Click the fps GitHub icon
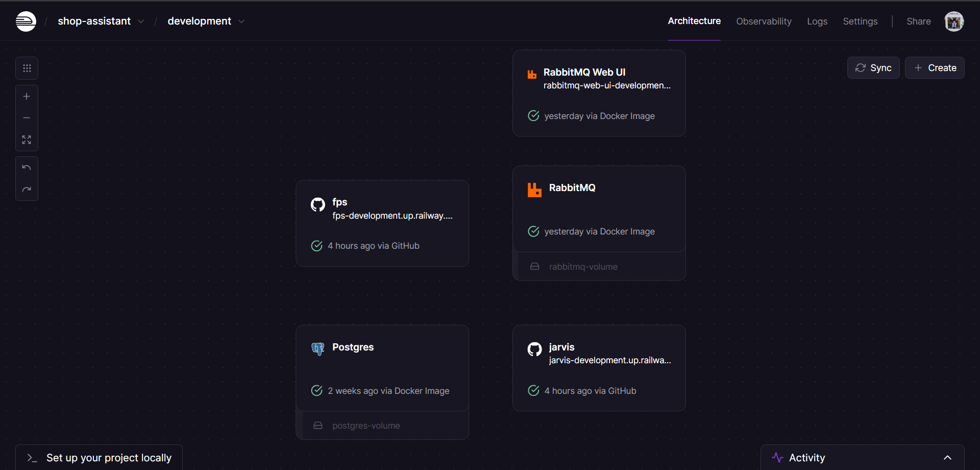 (x=318, y=204)
